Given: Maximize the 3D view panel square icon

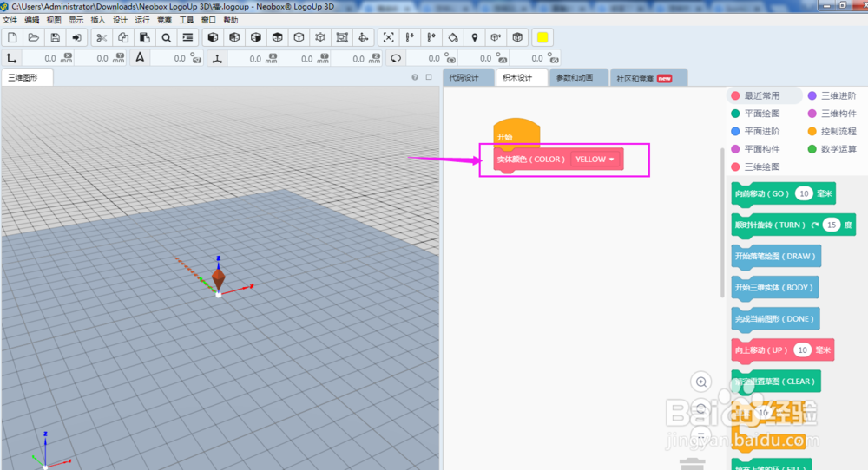Looking at the screenshot, I should point(429,77).
